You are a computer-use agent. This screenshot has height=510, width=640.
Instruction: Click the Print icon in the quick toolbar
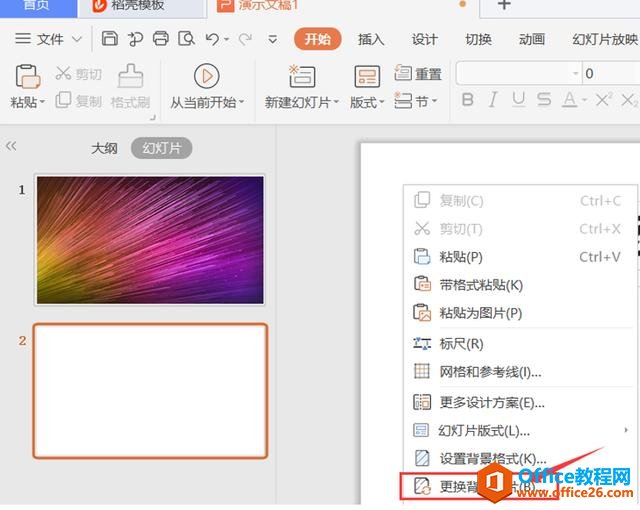point(160,39)
